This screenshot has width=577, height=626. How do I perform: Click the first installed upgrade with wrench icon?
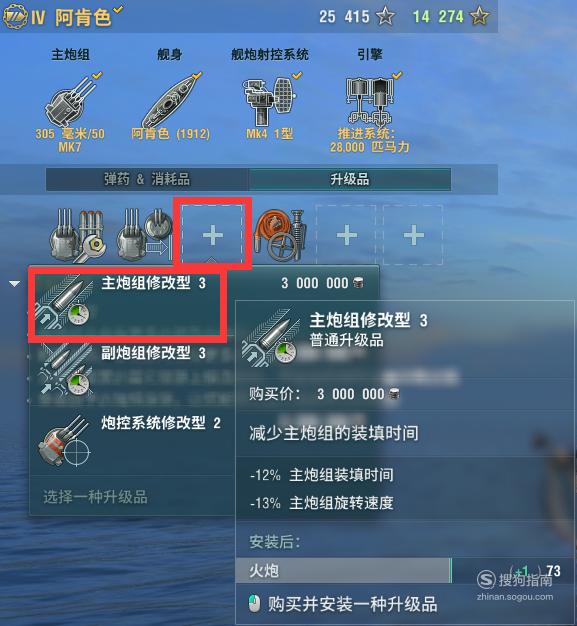77,235
